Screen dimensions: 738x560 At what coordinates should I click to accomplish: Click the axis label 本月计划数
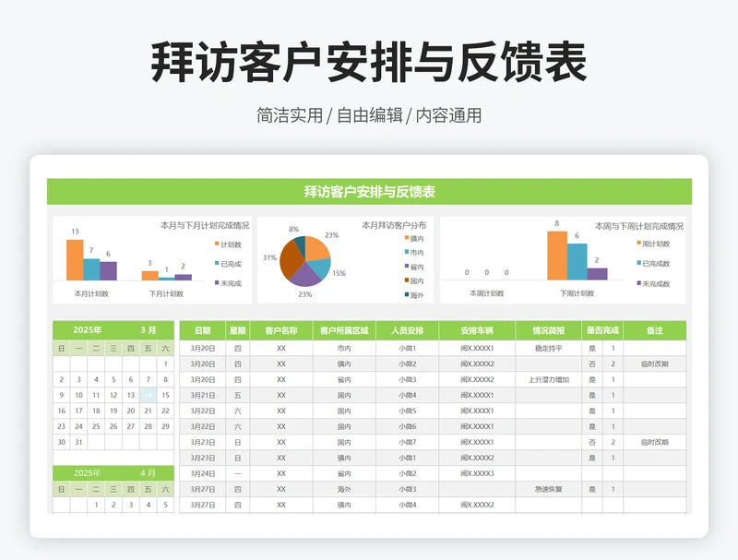[x=91, y=293]
